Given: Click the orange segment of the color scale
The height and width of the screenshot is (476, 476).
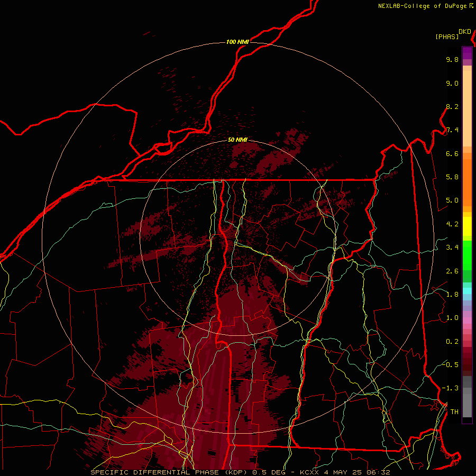Looking at the screenshot, I should pyautogui.click(x=467, y=182).
